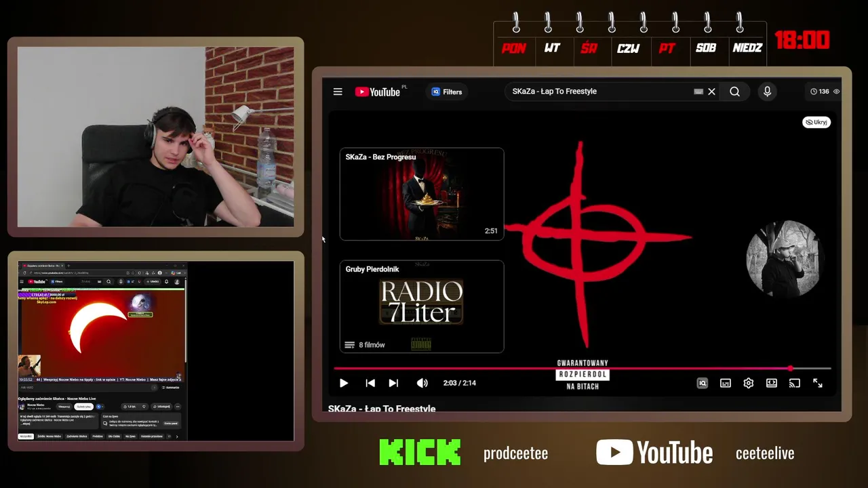This screenshot has height=488, width=868.
Task: Open a new tab in the small browser
Action: pos(68,266)
